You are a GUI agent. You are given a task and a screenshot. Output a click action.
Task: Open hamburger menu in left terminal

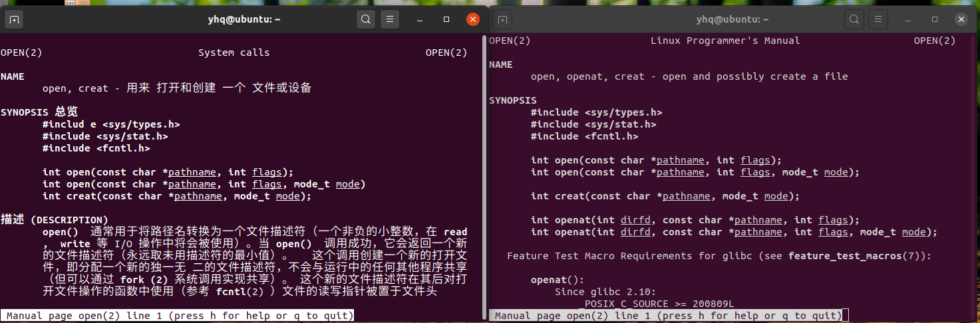pos(389,20)
